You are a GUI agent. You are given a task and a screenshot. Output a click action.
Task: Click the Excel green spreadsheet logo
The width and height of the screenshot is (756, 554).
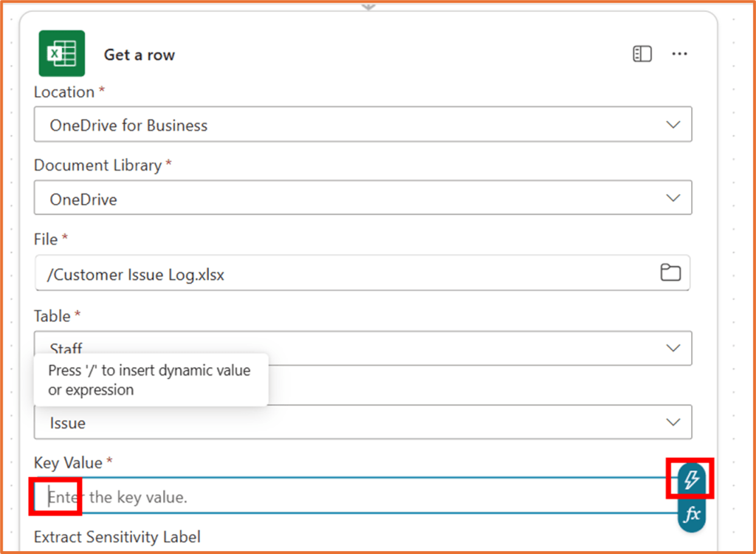[61, 53]
